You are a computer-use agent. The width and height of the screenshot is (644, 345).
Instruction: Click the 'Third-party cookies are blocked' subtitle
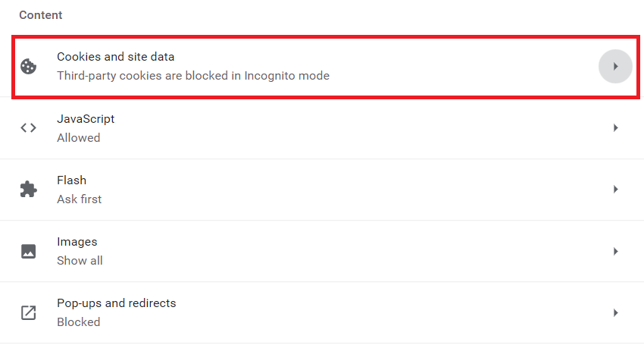[193, 76]
